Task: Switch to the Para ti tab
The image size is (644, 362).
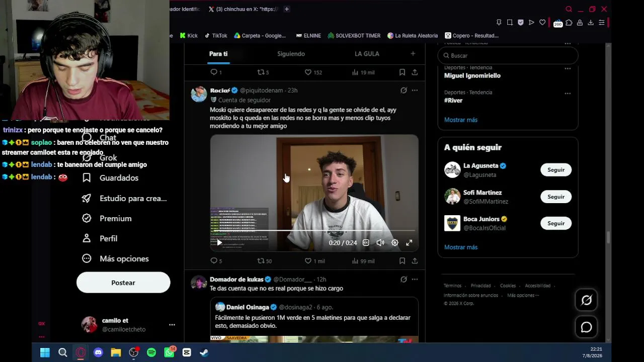Action: 218,54
